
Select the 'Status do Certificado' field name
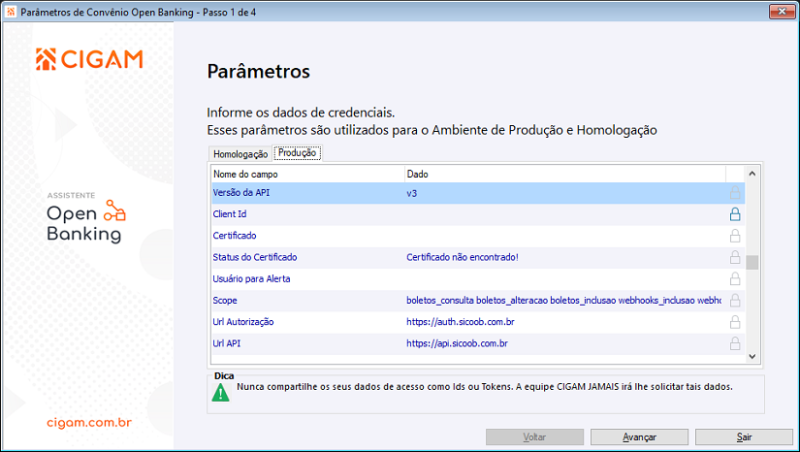(x=255, y=257)
